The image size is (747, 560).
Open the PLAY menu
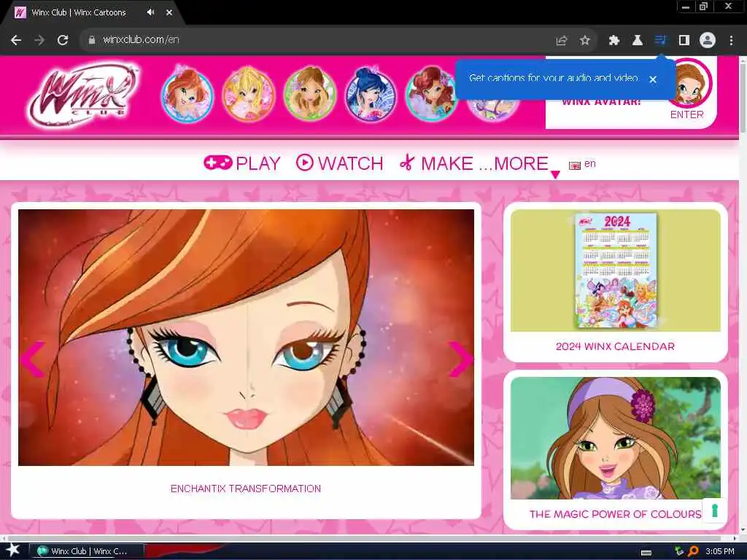pyautogui.click(x=241, y=163)
